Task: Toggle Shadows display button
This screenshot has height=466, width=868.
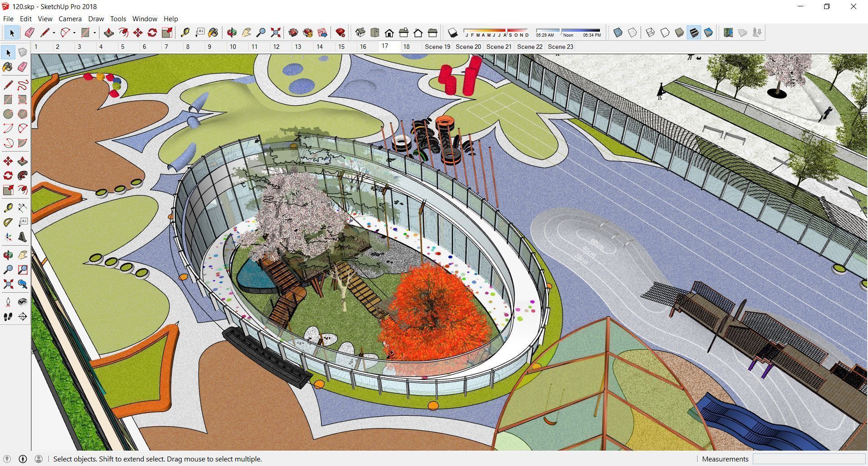Action: click(x=453, y=33)
